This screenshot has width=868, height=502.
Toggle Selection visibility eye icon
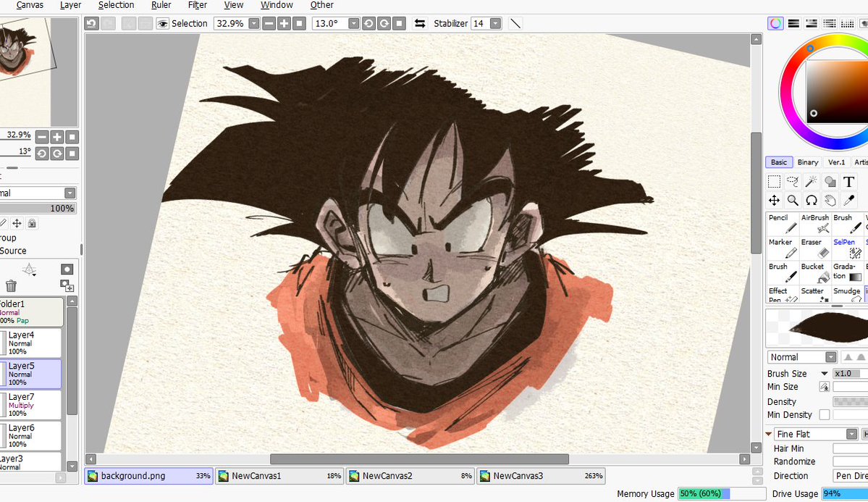tap(162, 23)
